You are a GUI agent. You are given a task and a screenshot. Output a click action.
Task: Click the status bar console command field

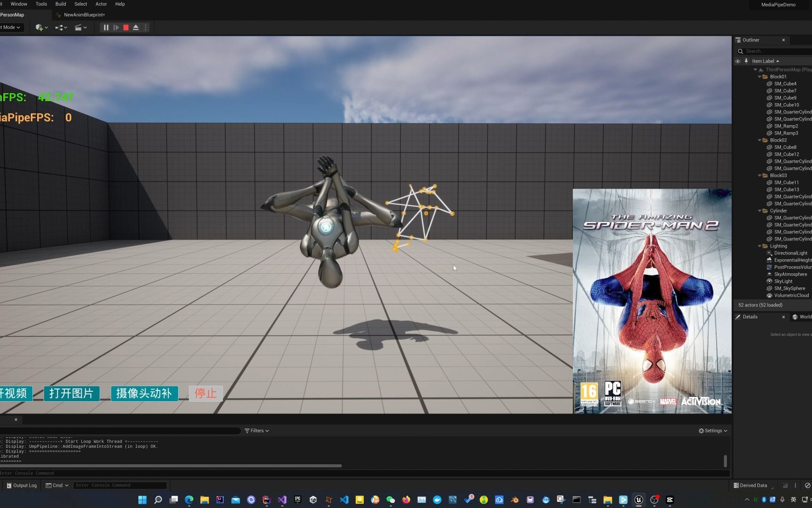click(120, 485)
